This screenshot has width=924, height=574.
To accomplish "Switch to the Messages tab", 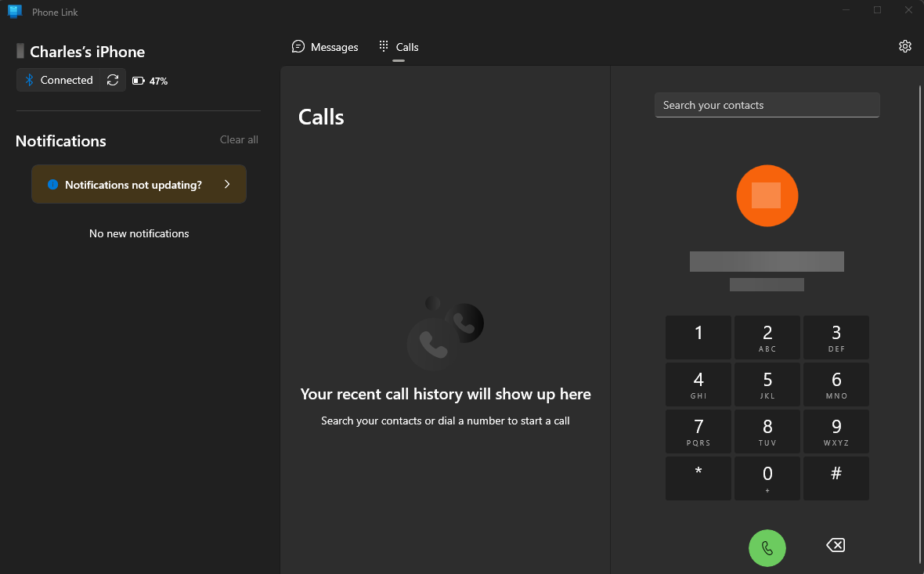I will (325, 47).
